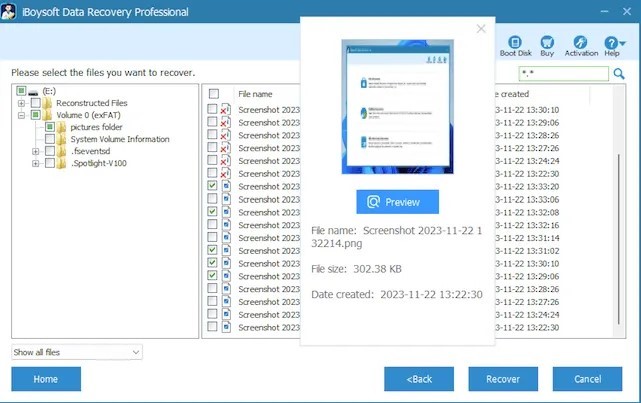Screen dimensions: 641x403
Task: Click the preview thumbnail image in popup
Action: tap(397, 107)
